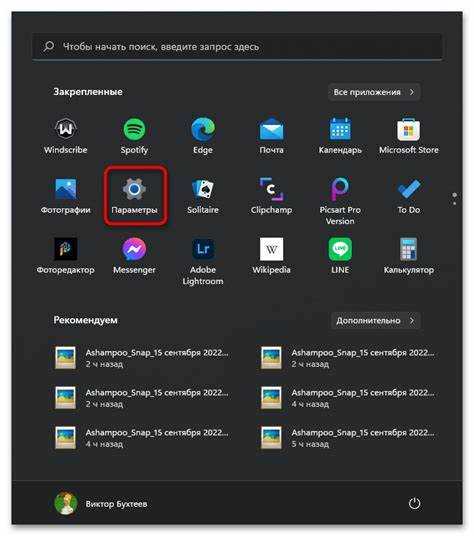This screenshot has width=474, height=536.
Task: Open Picsart Pro Version app
Action: click(x=340, y=201)
